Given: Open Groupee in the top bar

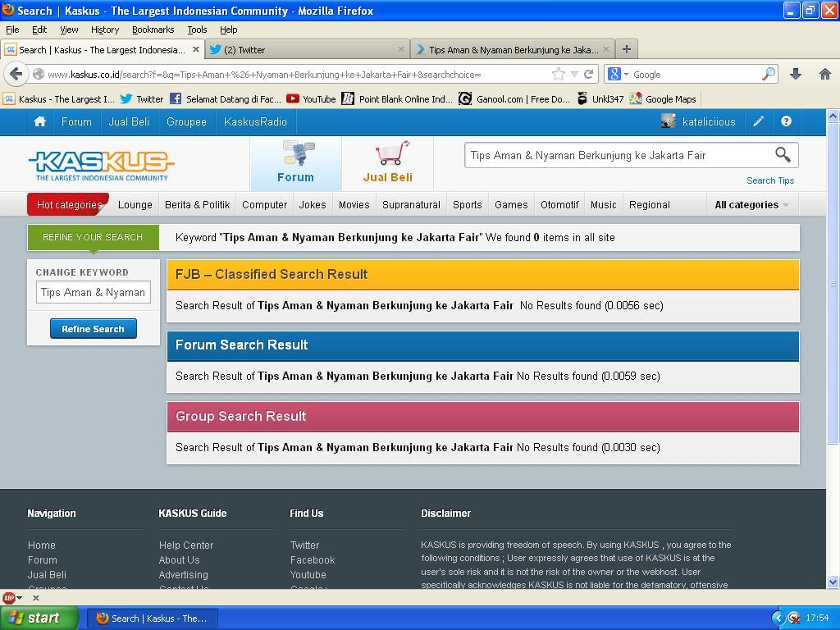Looking at the screenshot, I should [186, 121].
